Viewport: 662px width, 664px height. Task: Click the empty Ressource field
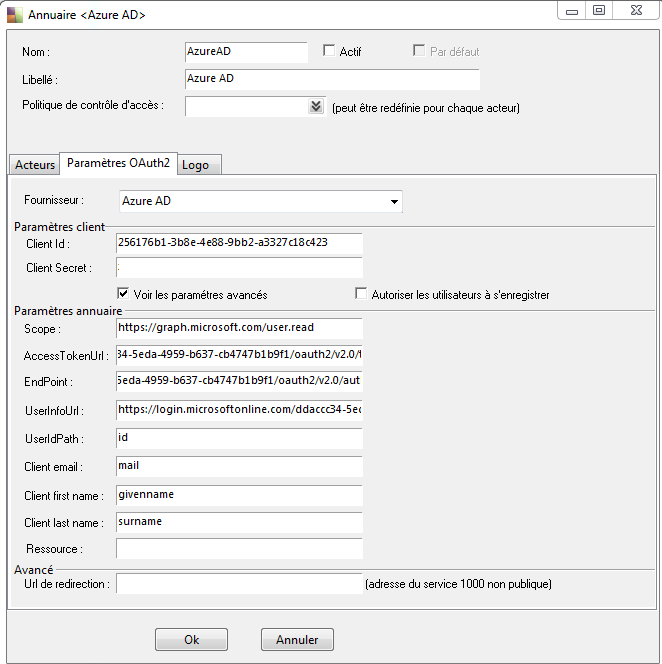tap(239, 549)
